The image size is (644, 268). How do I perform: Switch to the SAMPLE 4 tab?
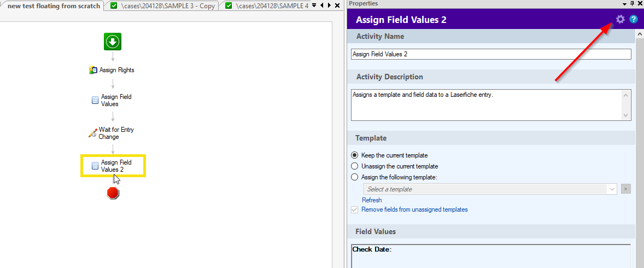coord(267,5)
